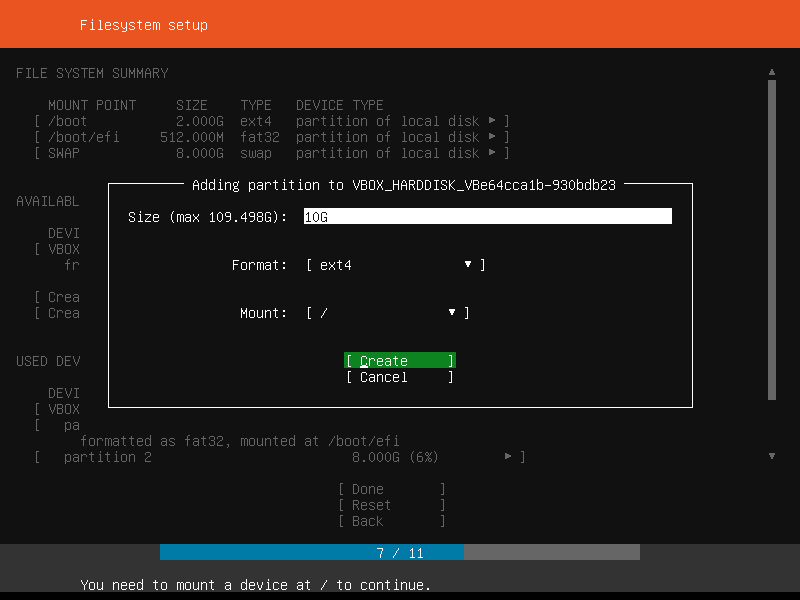Click the 'fat32' type cell
The height and width of the screenshot is (600, 800).
tap(260, 137)
